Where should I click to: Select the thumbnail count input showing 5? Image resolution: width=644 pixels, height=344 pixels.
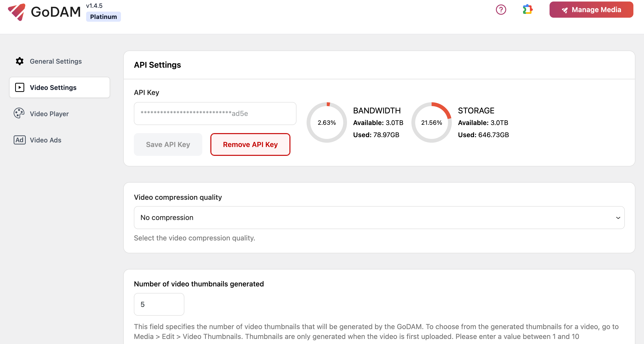coord(159,304)
